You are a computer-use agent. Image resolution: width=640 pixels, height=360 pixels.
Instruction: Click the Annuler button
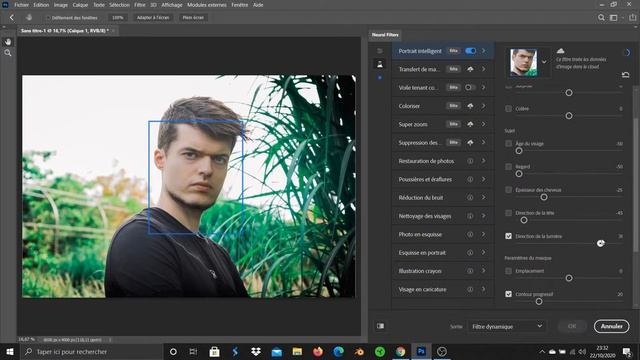click(x=611, y=326)
